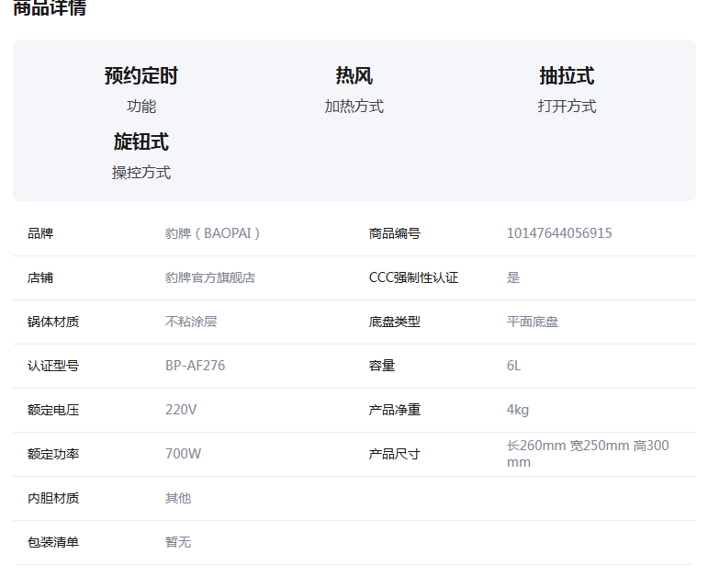Screen dimensions: 708x588
Task: Click the 店铺 row label
Action: 40,277
